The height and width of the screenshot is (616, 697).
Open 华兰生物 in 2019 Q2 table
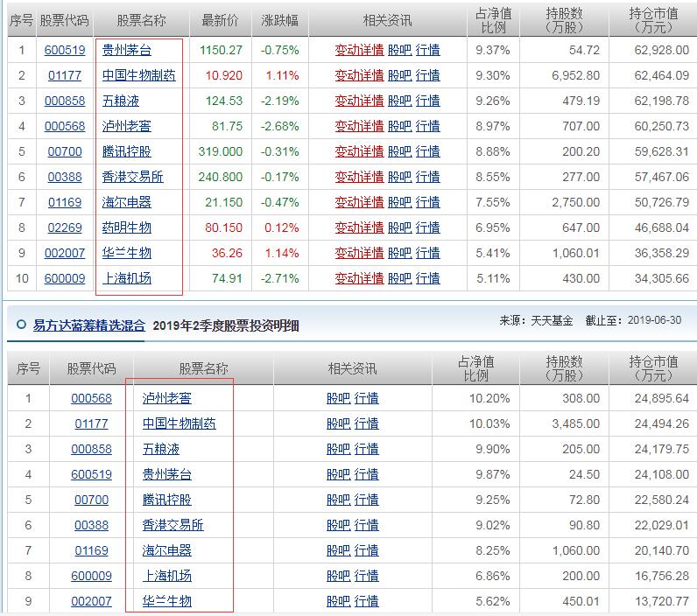pyautogui.click(x=166, y=601)
